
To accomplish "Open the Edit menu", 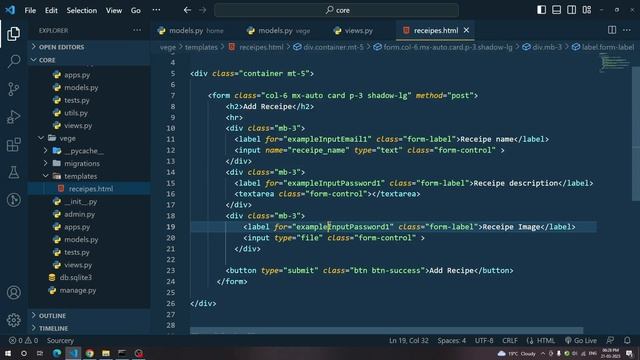I will coord(51,10).
